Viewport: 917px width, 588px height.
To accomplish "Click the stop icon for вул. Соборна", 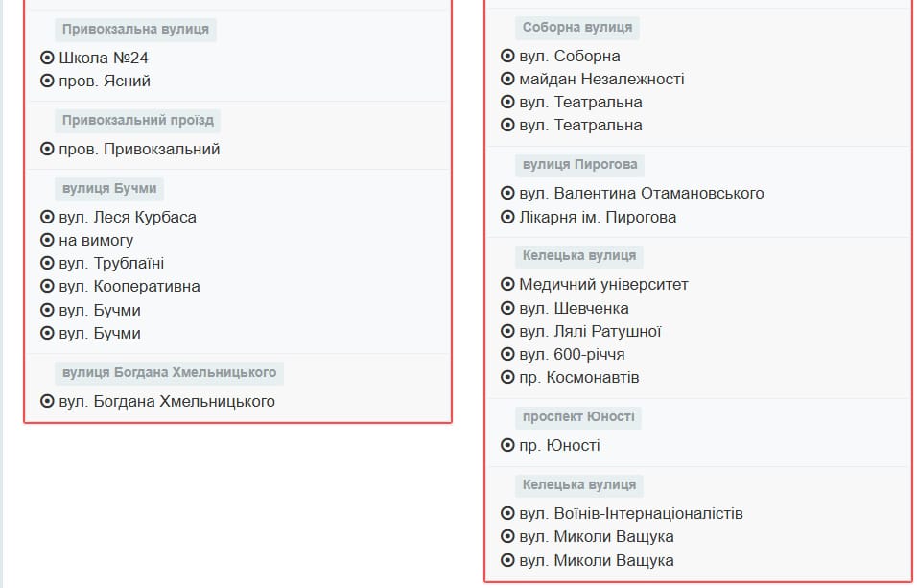I will click(506, 56).
